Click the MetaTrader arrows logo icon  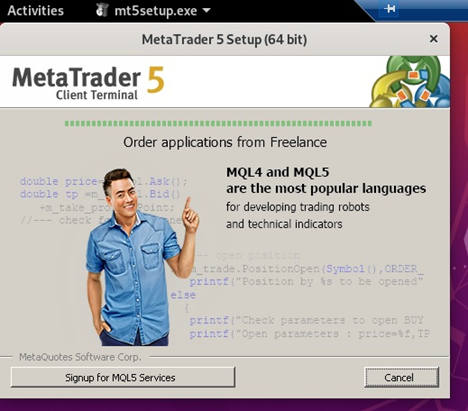[x=410, y=82]
